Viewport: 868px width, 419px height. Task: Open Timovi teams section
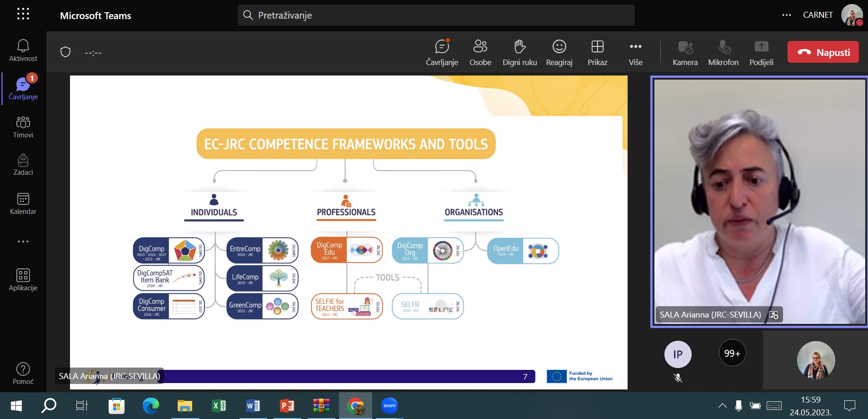(23, 127)
